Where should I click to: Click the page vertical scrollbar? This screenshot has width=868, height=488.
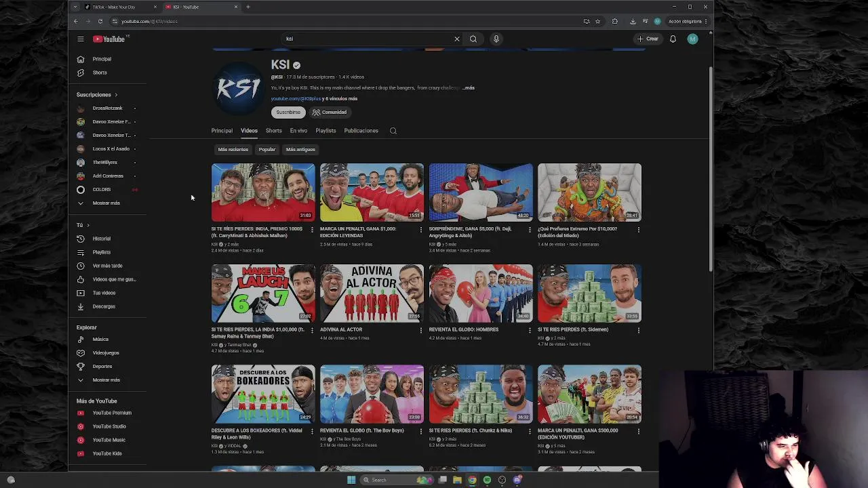[710, 169]
